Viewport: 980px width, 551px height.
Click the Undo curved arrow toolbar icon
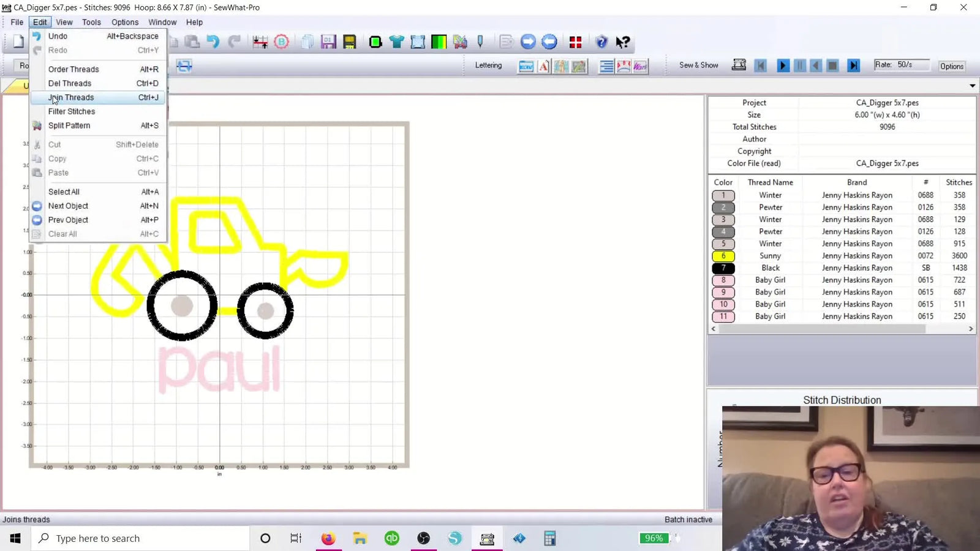[213, 42]
